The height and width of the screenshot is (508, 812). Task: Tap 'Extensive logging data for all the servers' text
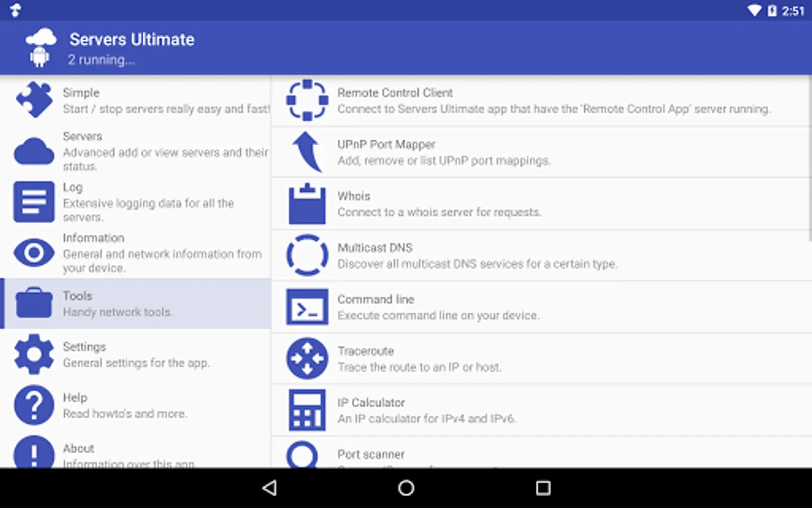point(148,210)
